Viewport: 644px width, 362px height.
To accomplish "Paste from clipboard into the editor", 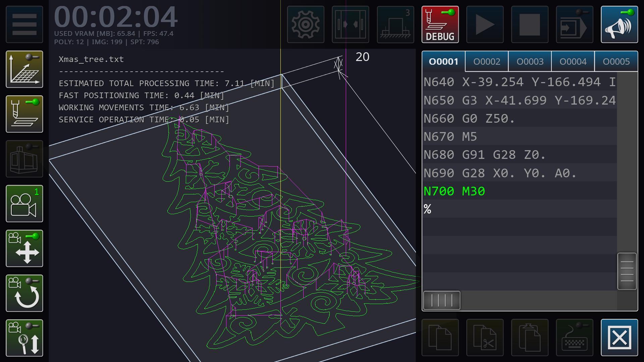I will point(529,338).
